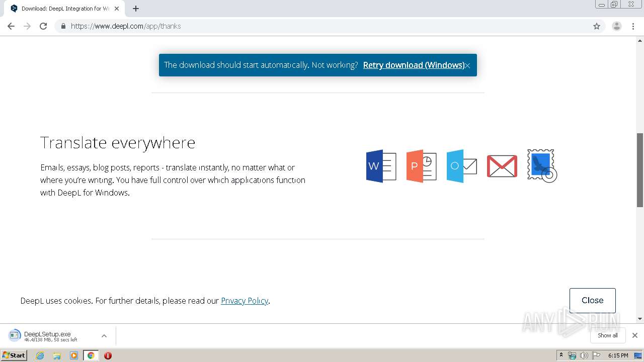Go back to the previous page
Viewport: 644px width, 362px height.
click(11, 26)
